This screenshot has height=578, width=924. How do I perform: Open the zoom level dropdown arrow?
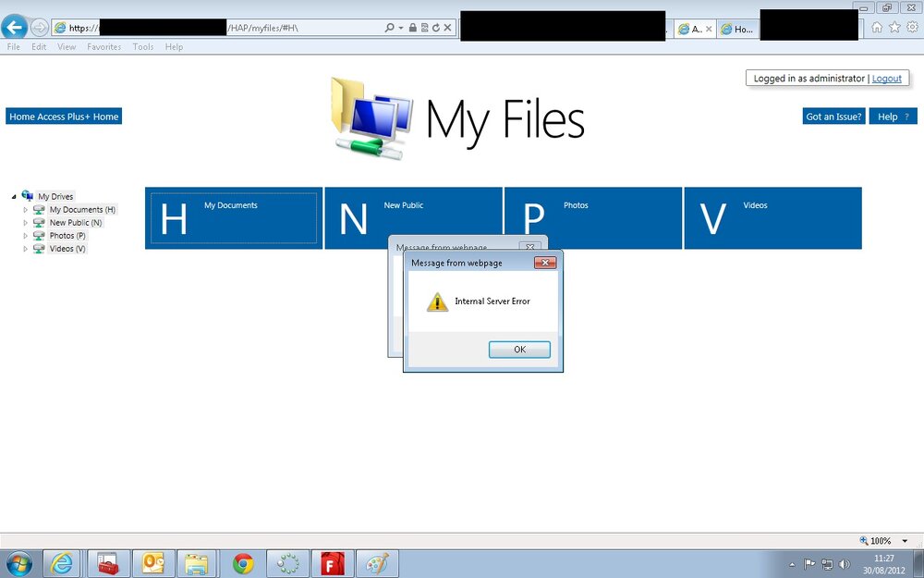tap(905, 540)
